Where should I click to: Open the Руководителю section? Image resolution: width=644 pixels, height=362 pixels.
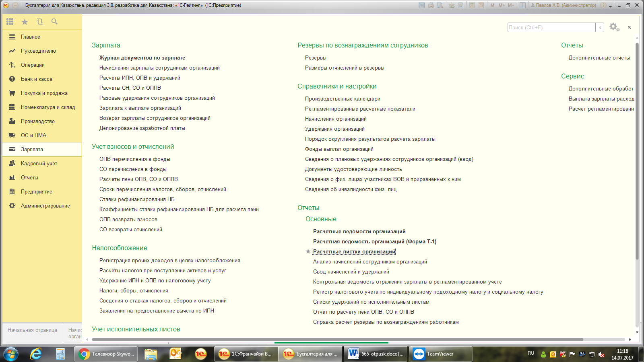42,51
